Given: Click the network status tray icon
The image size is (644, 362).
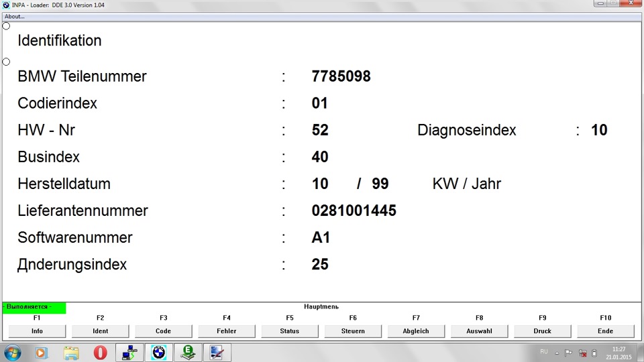Looking at the screenshot, I should (x=583, y=353).
